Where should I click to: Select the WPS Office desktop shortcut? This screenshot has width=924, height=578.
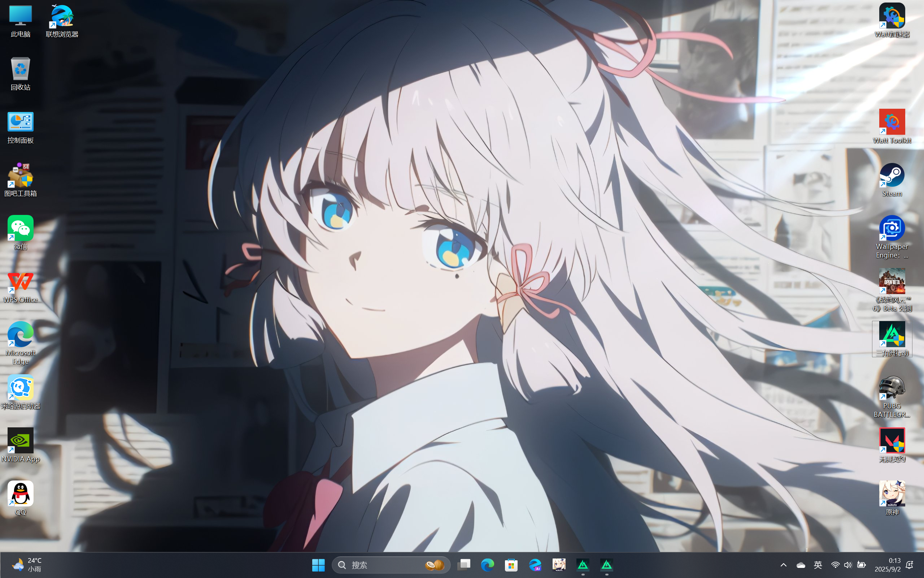coord(20,287)
